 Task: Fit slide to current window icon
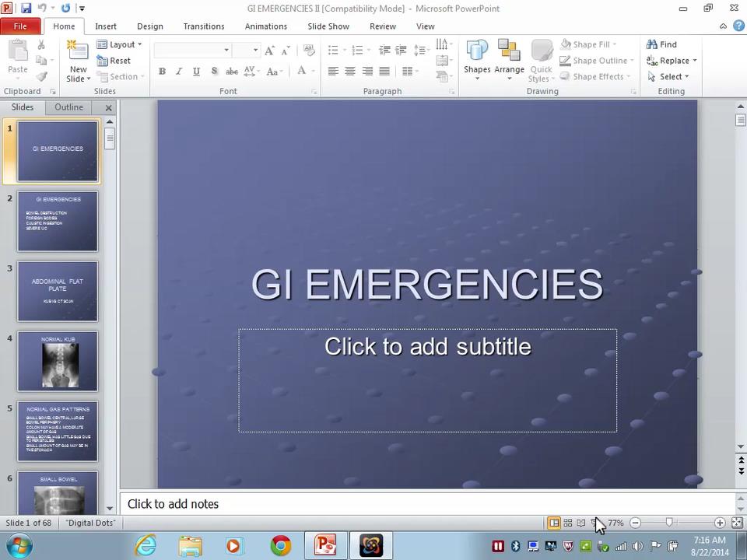(x=737, y=523)
